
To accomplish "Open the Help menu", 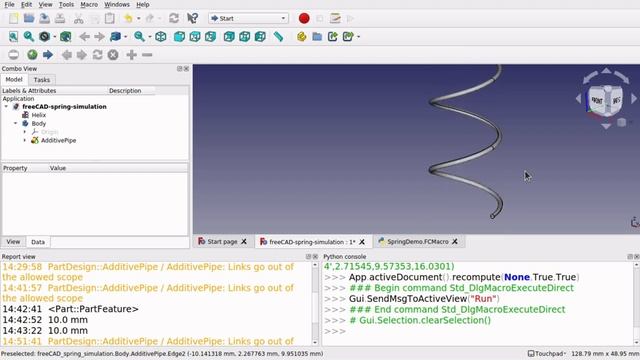I will click(142, 4).
